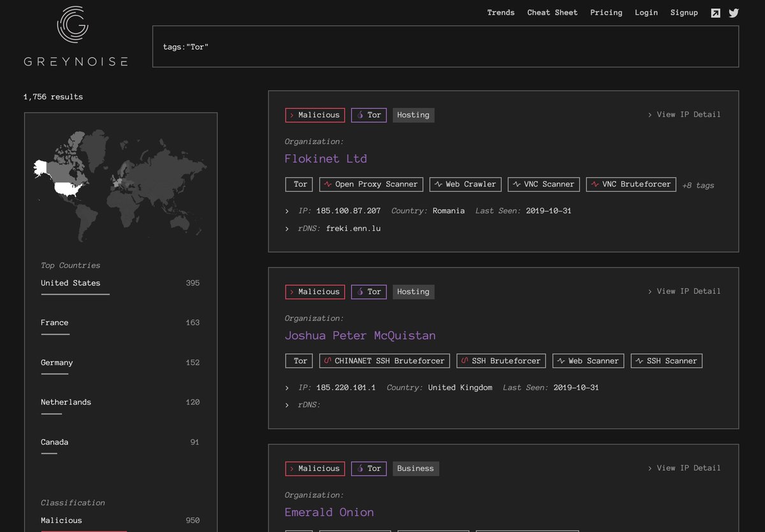The width and height of the screenshot is (765, 532).
Task: Click IP address 185.220.101.1
Action: (x=346, y=387)
